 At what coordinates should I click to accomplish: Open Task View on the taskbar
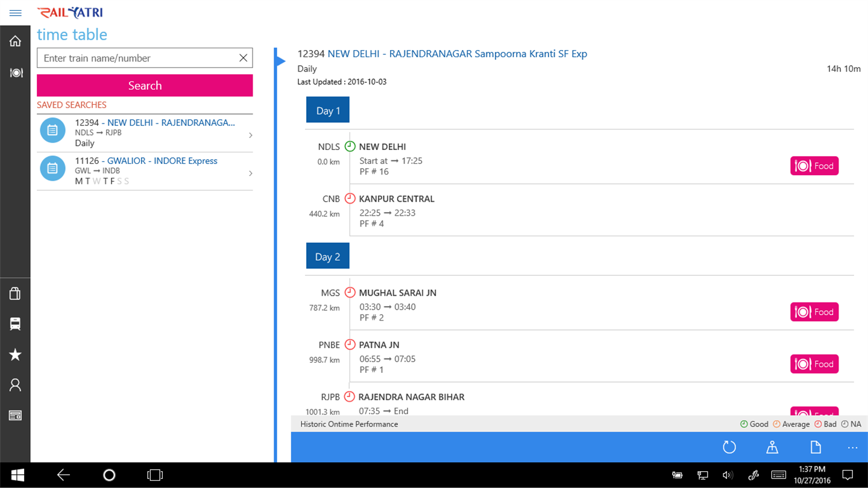pyautogui.click(x=155, y=475)
